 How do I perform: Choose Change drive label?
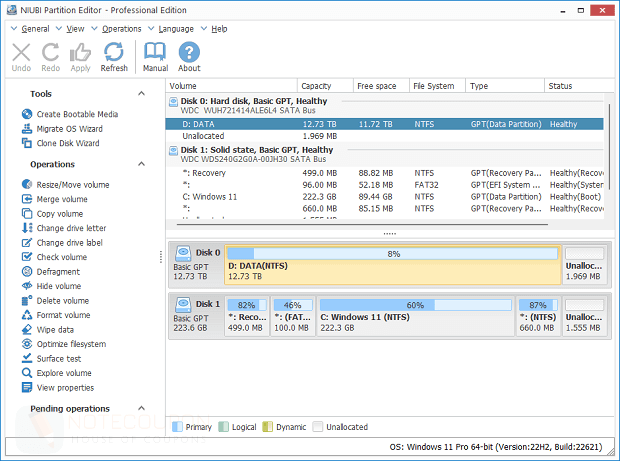pyautogui.click(x=62, y=243)
